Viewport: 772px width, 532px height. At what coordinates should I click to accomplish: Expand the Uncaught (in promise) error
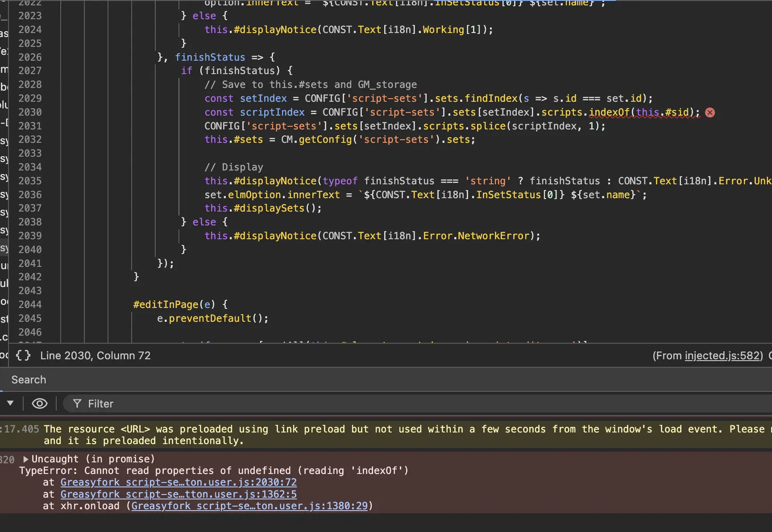26,459
